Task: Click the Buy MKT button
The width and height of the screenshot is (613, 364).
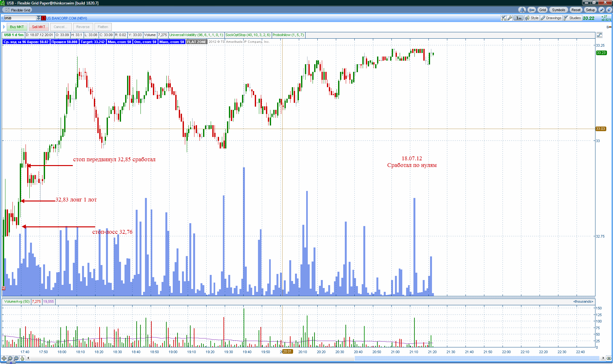Action: click(x=17, y=27)
